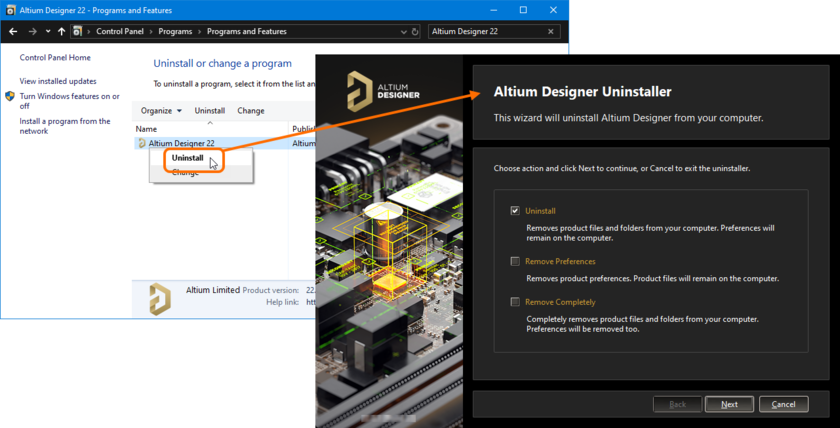
Task: Open the recent locations dropdown arrow
Action: tap(48, 32)
